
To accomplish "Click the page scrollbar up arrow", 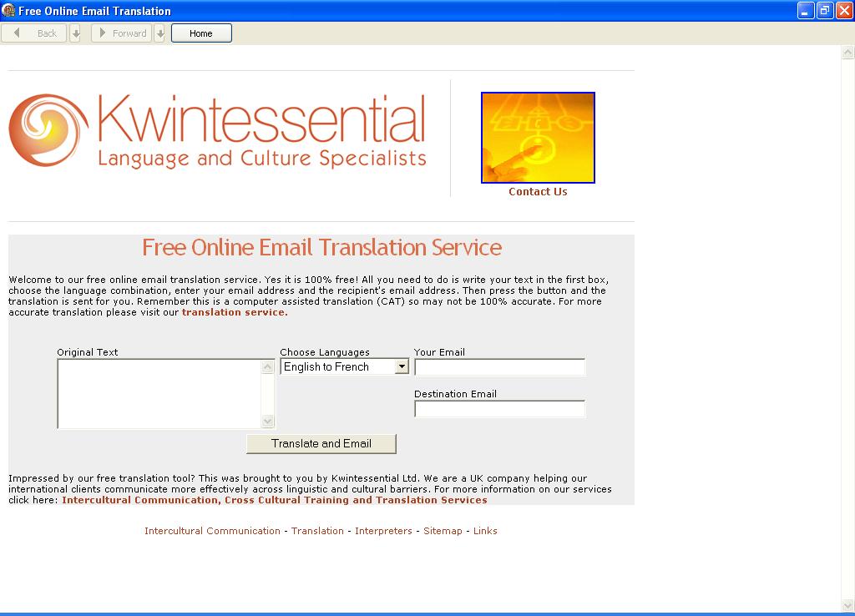I will coord(847,53).
